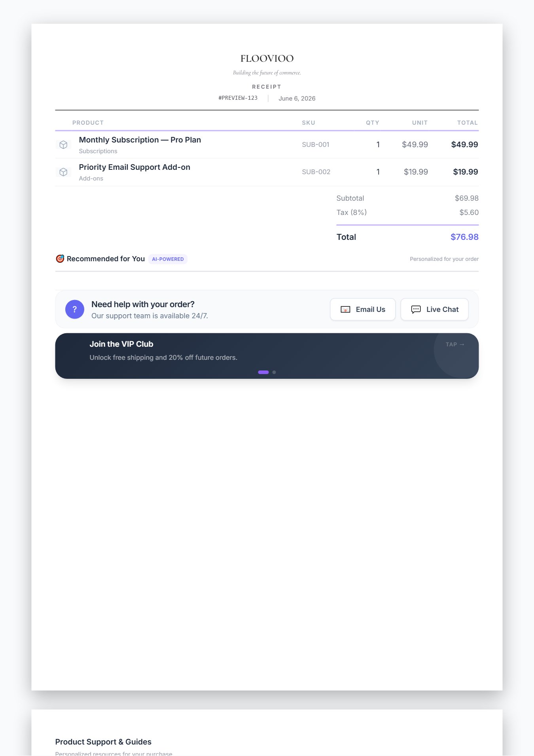This screenshot has height=756, width=534.
Task: Open the Join the VIP Club banner
Action: (267, 356)
